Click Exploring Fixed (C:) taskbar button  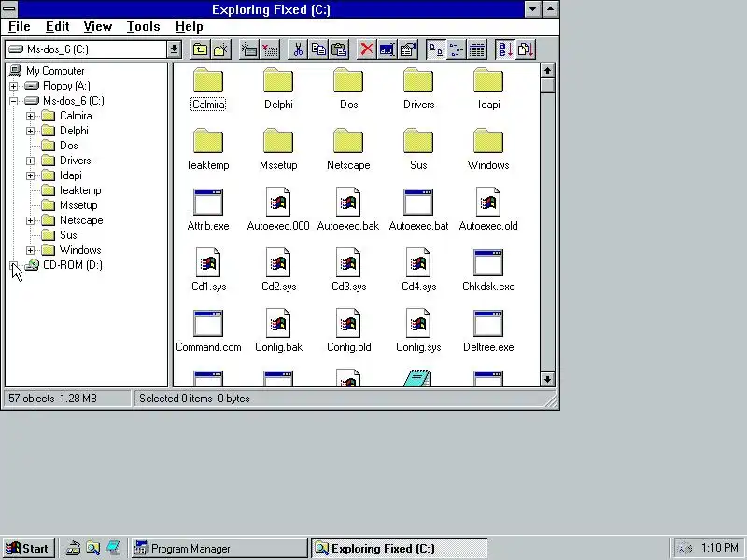400,549
